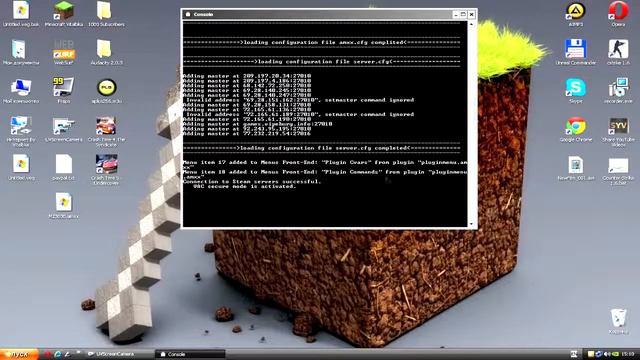Click Console scrollbar up arrow
Screen dimensions: 640x360
tap(471, 24)
